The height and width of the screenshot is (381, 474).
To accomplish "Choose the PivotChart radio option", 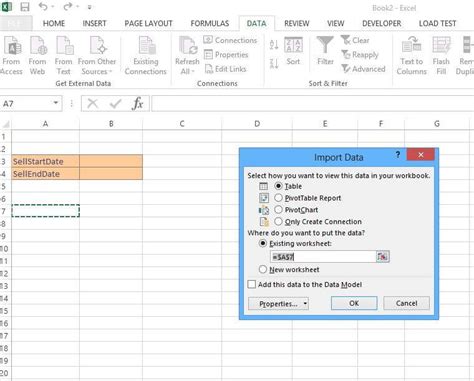I will (278, 210).
